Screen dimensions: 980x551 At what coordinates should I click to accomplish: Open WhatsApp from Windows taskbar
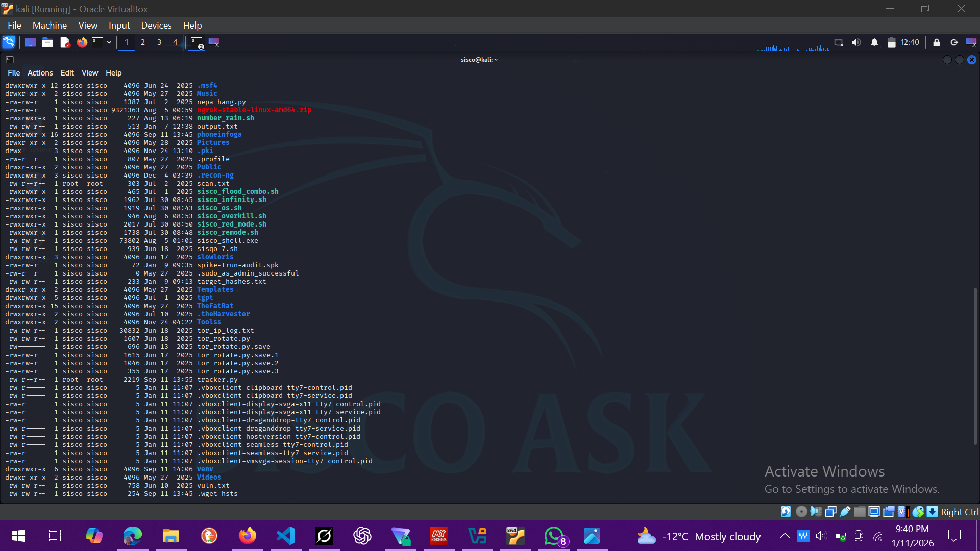[x=554, y=536]
